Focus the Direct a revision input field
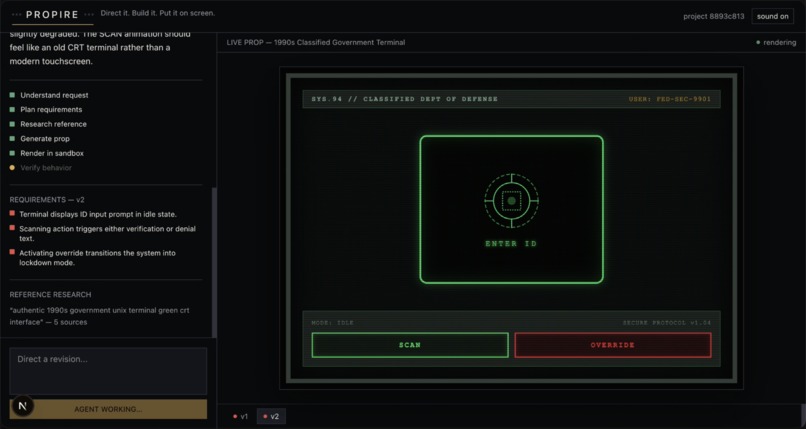Image resolution: width=806 pixels, height=429 pixels. 108,371
